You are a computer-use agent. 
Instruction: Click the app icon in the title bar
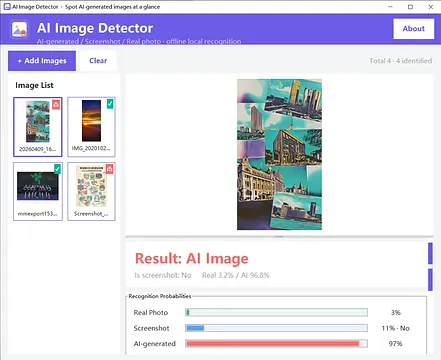[7, 7]
